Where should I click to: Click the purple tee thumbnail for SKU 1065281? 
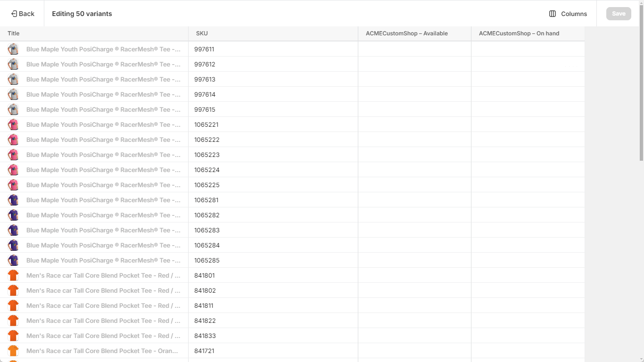[x=13, y=200]
